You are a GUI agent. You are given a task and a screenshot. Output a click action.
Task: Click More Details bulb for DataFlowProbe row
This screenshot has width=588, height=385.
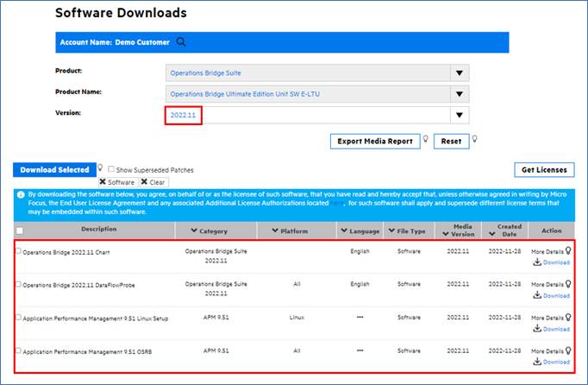pyautogui.click(x=568, y=284)
